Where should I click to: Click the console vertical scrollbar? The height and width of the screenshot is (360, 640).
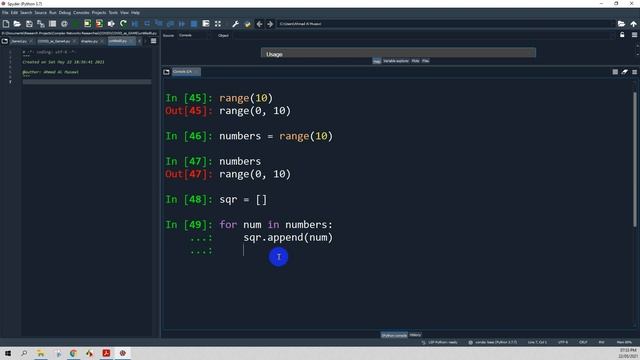point(635,159)
